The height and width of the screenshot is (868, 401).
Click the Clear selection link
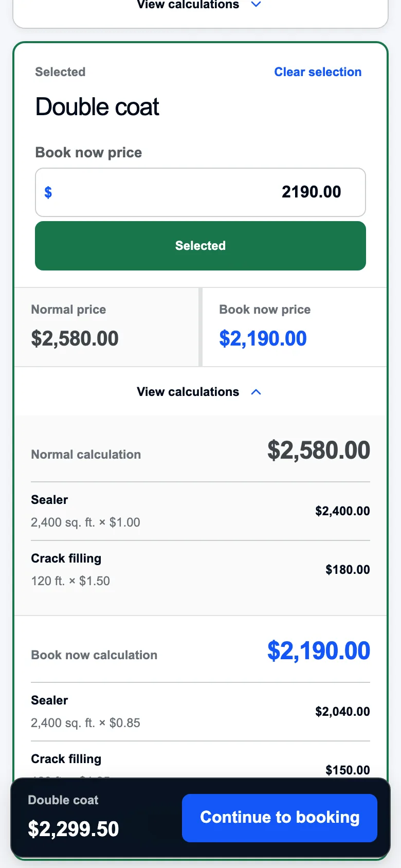point(318,72)
